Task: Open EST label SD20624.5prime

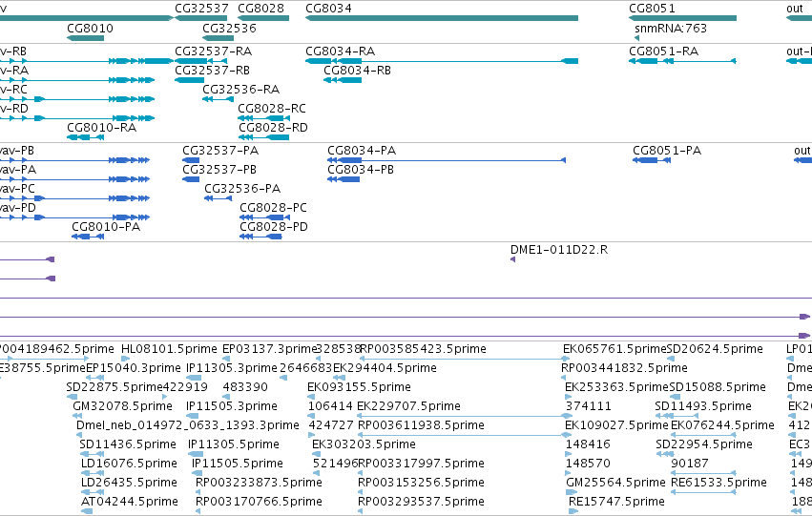Action: [715, 349]
